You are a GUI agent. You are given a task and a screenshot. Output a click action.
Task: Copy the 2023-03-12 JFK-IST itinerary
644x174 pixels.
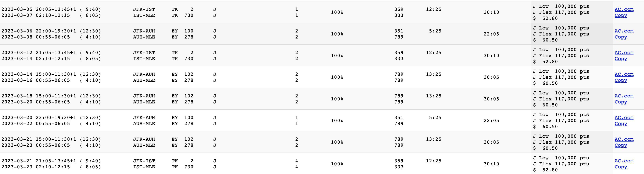click(x=621, y=59)
